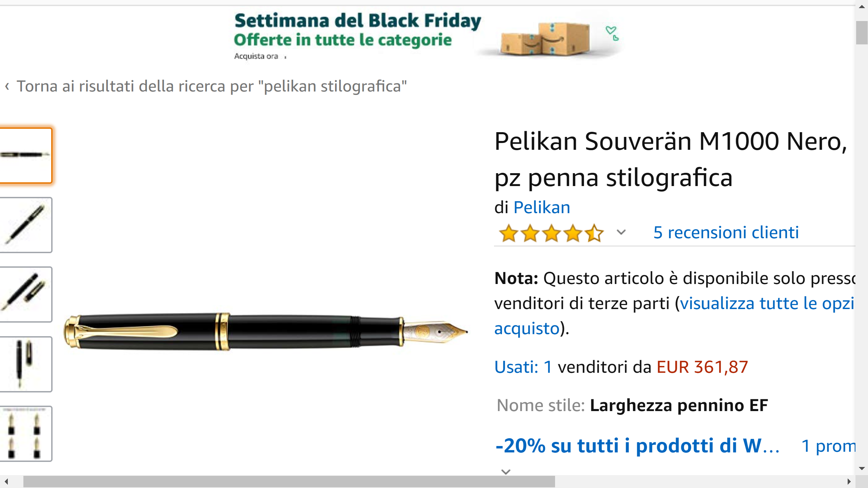
Task: Click horizontal scrollbar right arrow
Action: [849, 482]
